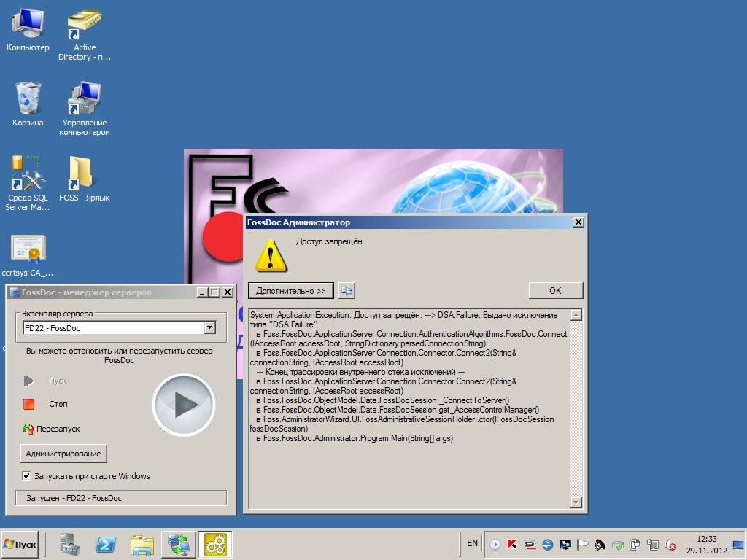This screenshot has width=747, height=560.
Task: Open Windows Explorer from the taskbar
Action: pyautogui.click(x=142, y=544)
